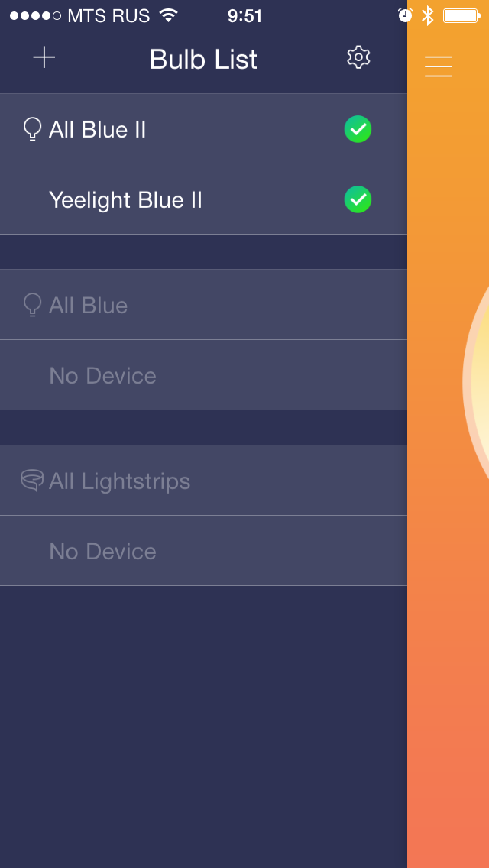Click the bulb icon beside All Blue II
The height and width of the screenshot is (868, 489).
click(x=32, y=130)
